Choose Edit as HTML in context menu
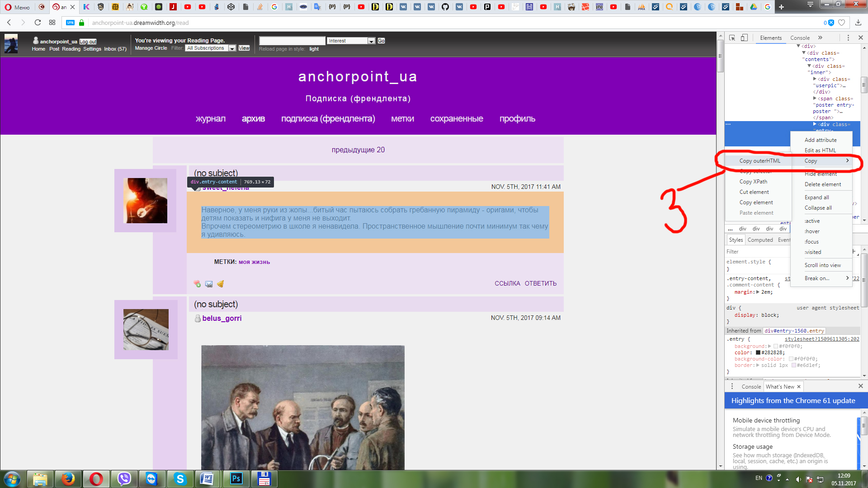868x488 pixels. [821, 150]
